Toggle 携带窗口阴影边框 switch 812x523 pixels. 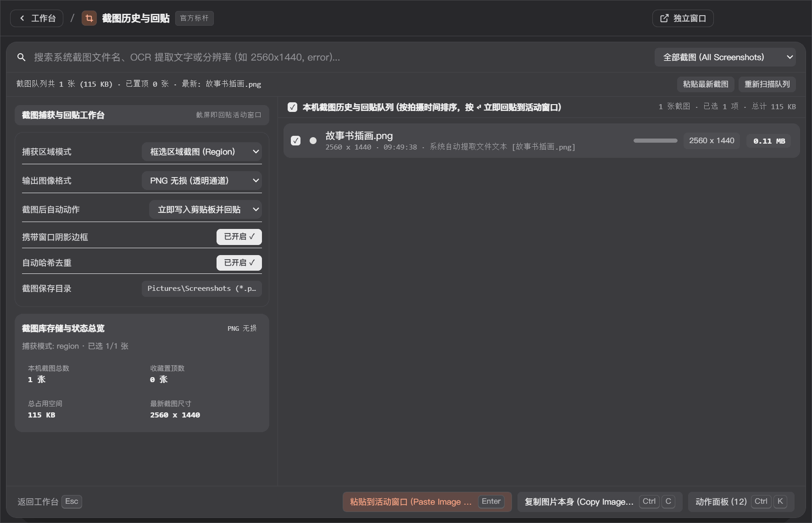point(239,237)
